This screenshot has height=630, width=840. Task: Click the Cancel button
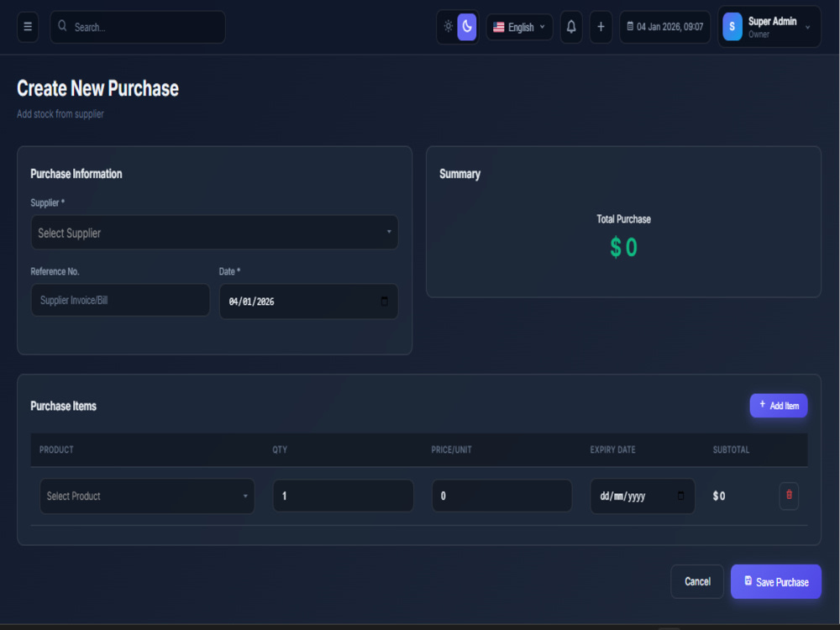coord(697,581)
